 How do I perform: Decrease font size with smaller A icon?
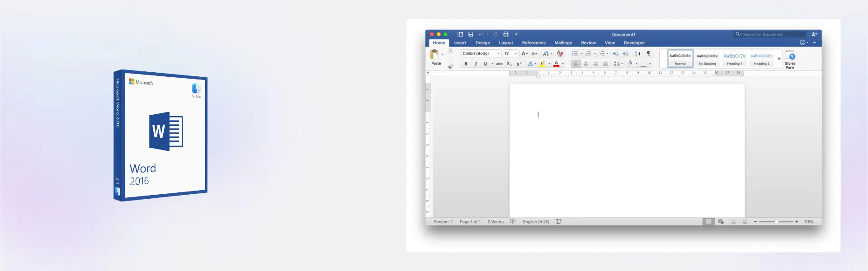pyautogui.click(x=534, y=53)
